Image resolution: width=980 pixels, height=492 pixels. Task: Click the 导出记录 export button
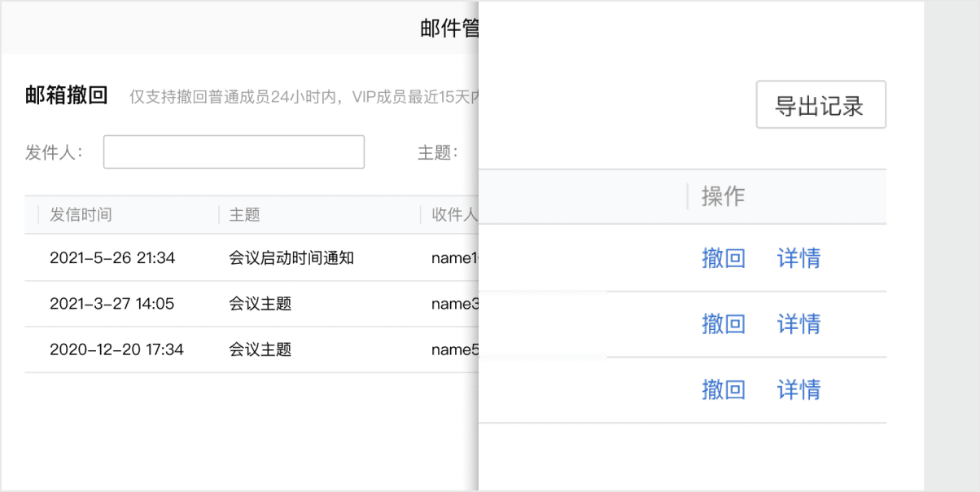[820, 104]
